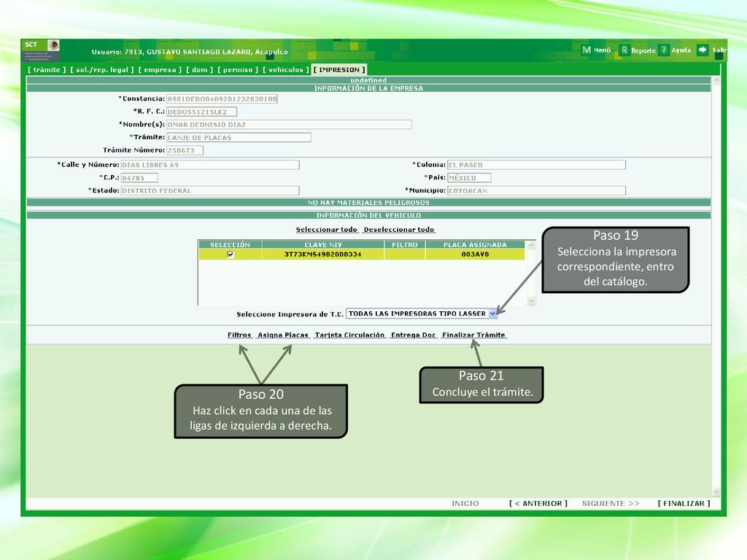The height and width of the screenshot is (560, 747).
Task: Go to the empresa tab
Action: 160,69
